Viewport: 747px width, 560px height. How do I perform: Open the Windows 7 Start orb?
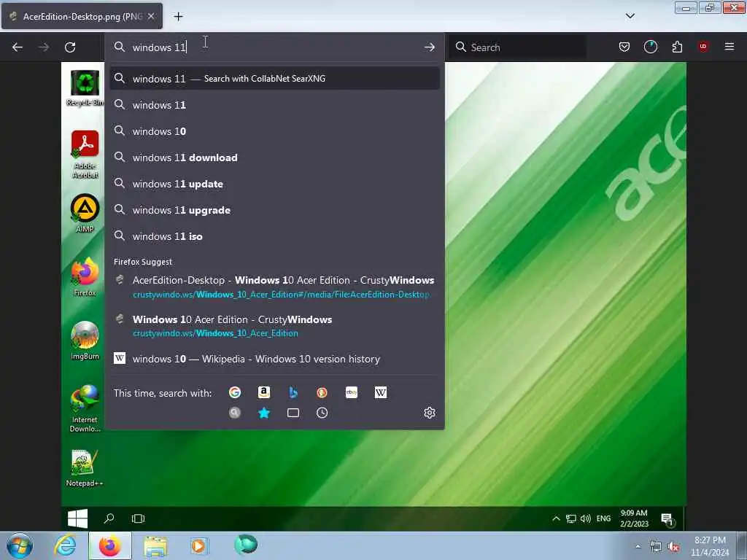pyautogui.click(x=20, y=545)
